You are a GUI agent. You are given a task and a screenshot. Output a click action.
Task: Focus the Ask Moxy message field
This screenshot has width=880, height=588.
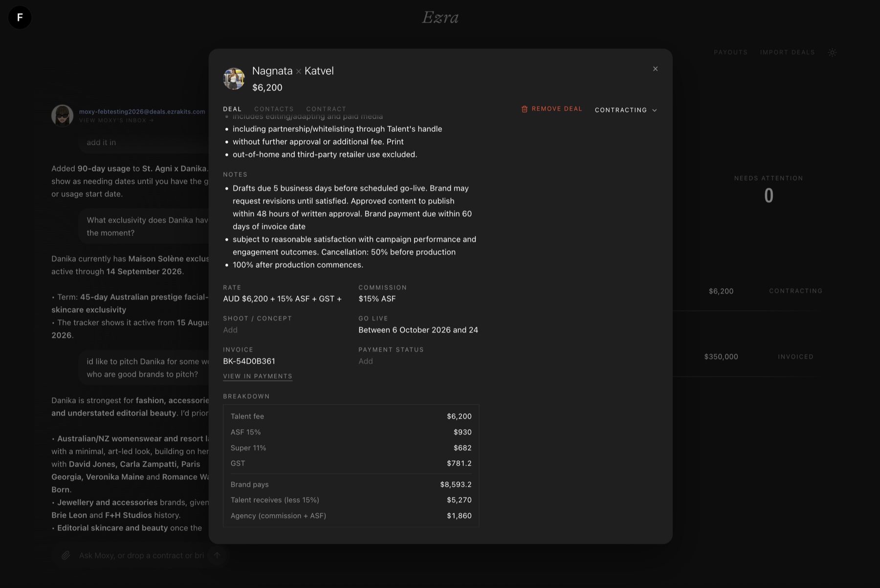142,555
